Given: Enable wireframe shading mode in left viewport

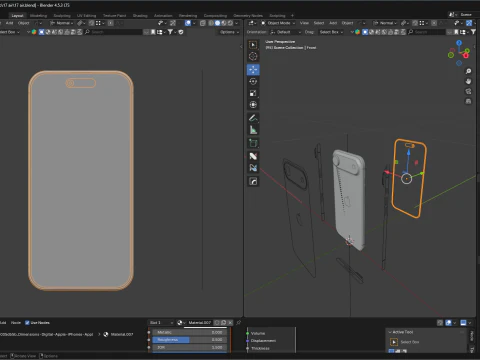Looking at the screenshot, I should (x=211, y=23).
